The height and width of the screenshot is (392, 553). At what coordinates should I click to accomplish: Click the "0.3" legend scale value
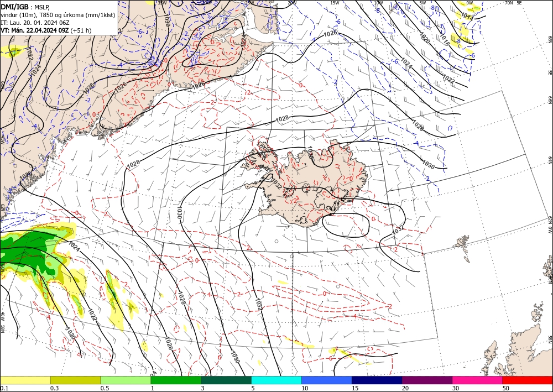tap(54, 388)
